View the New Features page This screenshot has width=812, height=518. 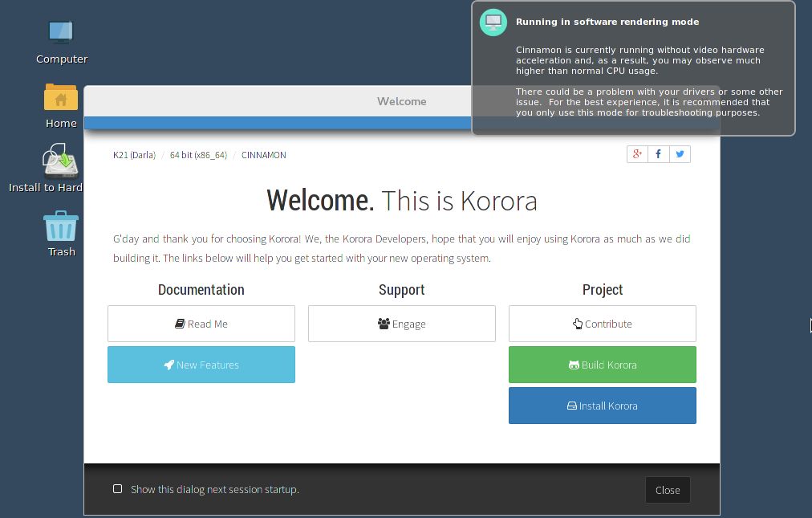point(201,365)
